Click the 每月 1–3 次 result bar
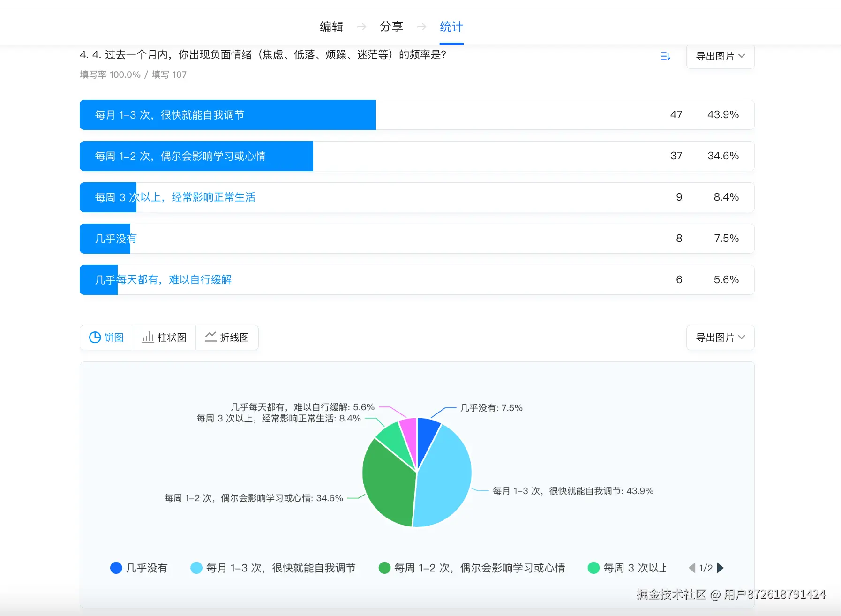The height and width of the screenshot is (616, 841). click(228, 115)
